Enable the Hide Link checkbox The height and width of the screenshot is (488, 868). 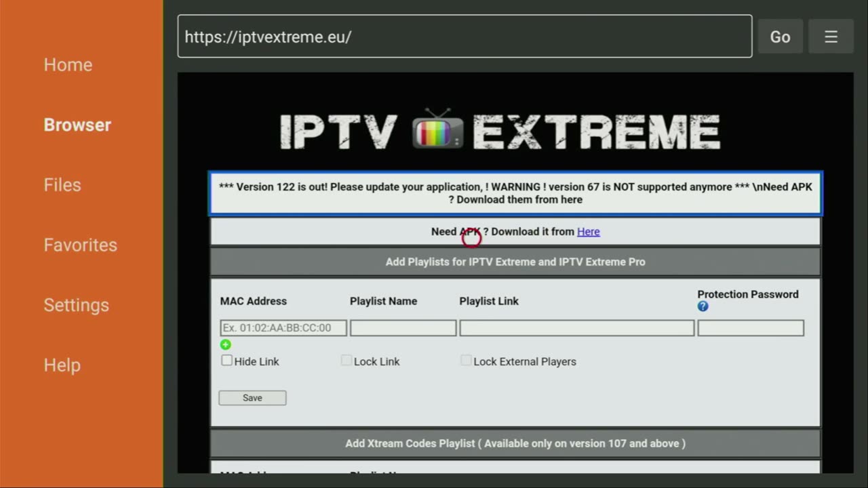pos(226,361)
